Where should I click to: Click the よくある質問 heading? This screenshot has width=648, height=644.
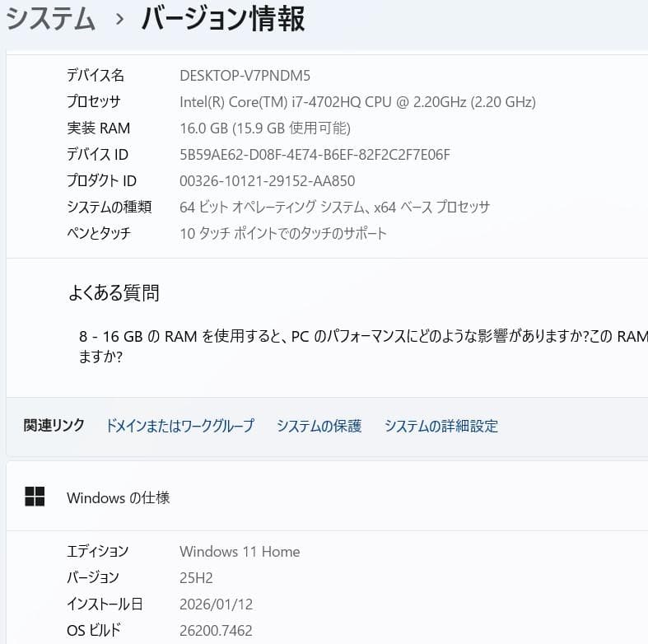tap(114, 292)
